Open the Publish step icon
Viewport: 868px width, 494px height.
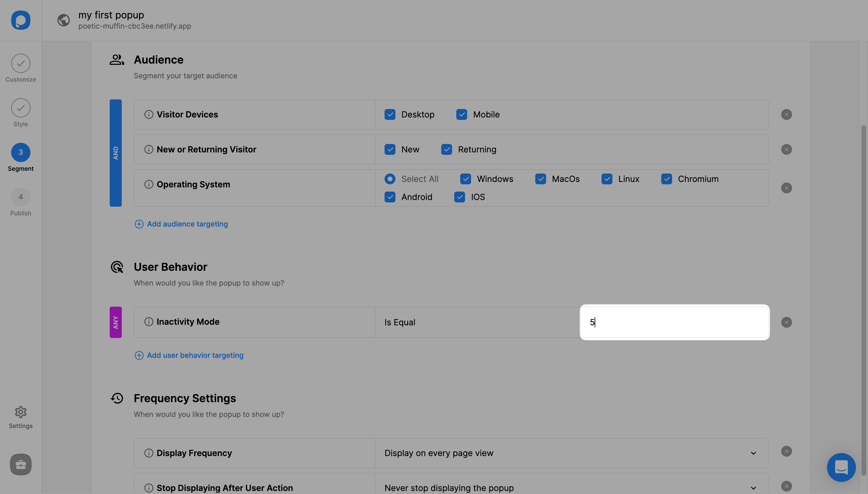click(20, 197)
